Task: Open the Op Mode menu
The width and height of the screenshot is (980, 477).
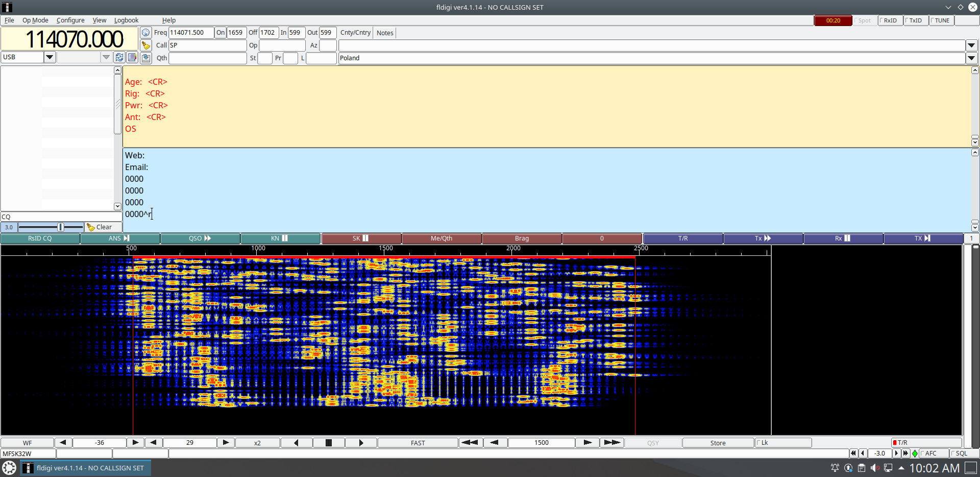Action: 35,20
